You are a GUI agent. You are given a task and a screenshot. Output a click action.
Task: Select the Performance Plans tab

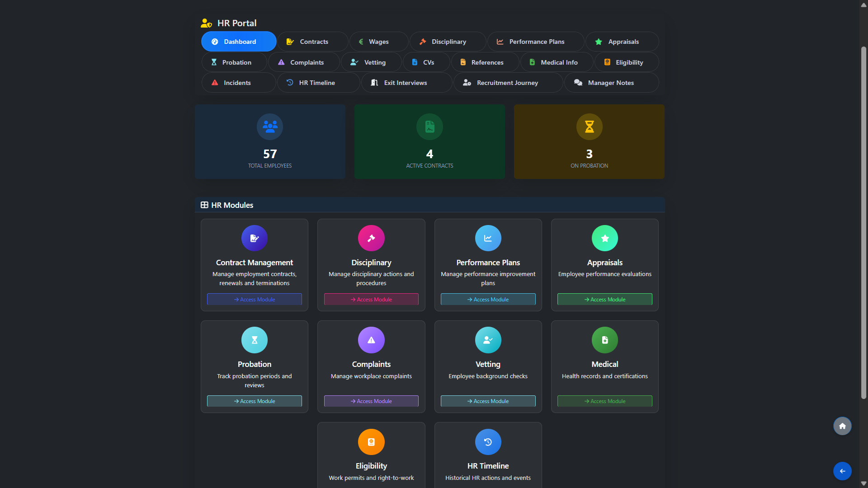(536, 42)
